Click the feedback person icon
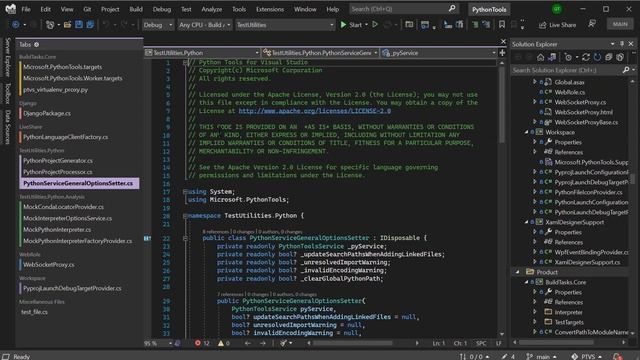 (x=592, y=24)
